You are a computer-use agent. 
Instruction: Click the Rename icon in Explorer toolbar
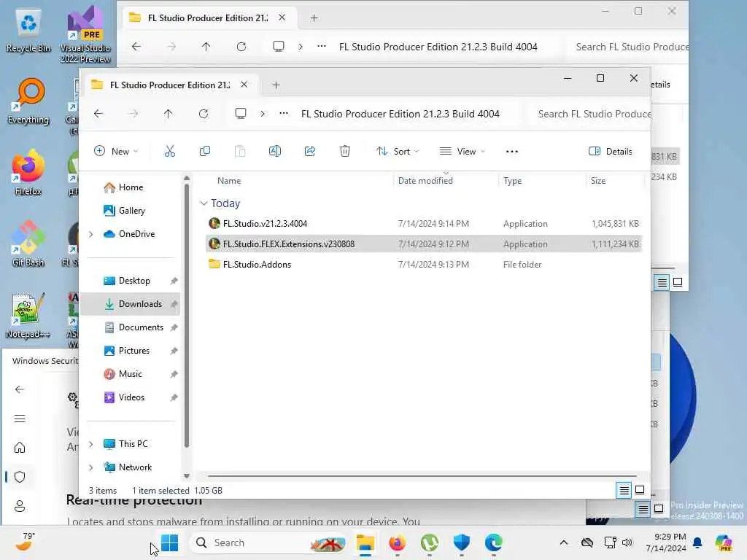click(275, 152)
